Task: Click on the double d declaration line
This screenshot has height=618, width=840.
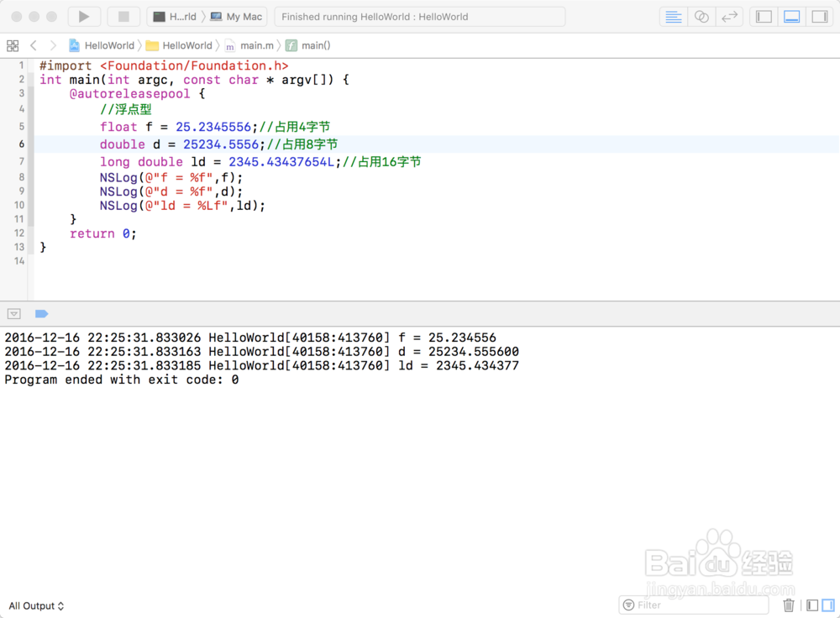Action: tap(218, 144)
